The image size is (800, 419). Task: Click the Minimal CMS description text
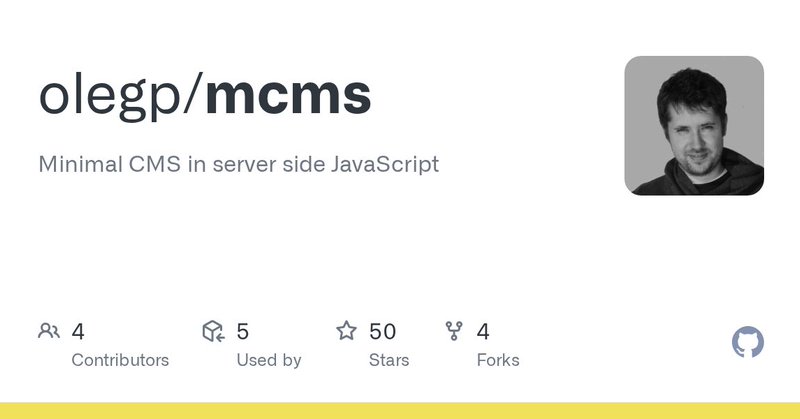click(239, 164)
